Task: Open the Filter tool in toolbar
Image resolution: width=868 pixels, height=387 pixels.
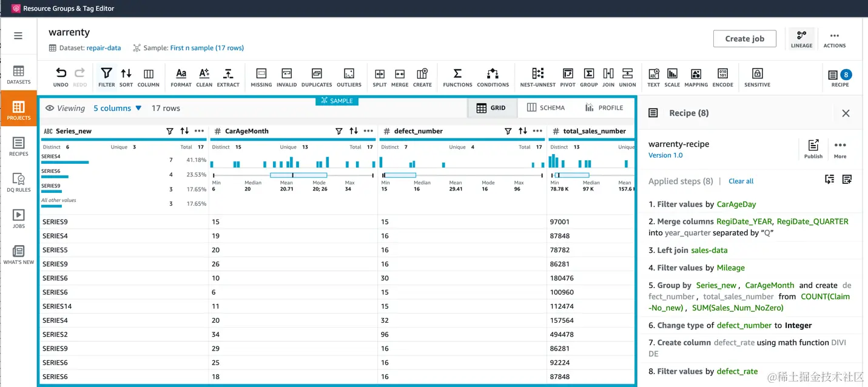Action: coord(106,77)
